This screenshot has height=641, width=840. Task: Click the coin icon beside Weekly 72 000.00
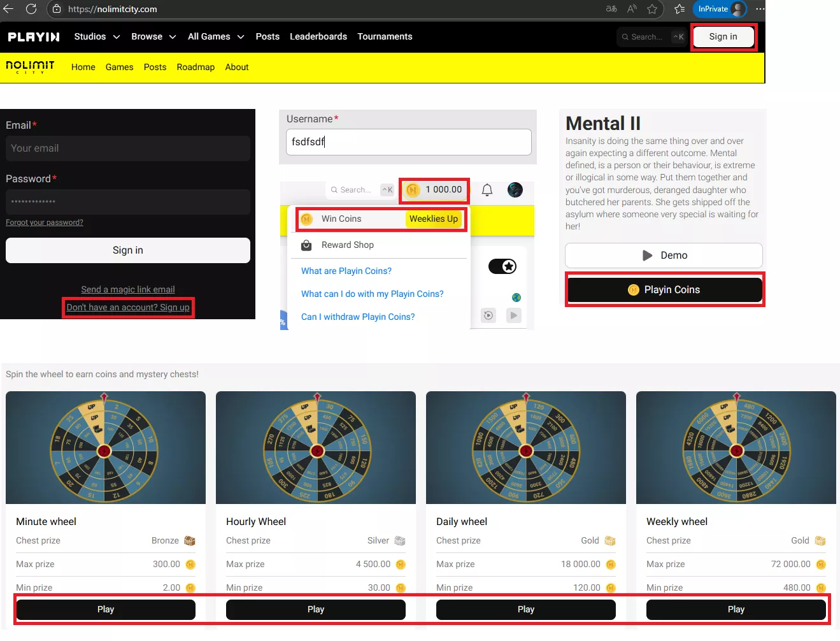click(821, 565)
